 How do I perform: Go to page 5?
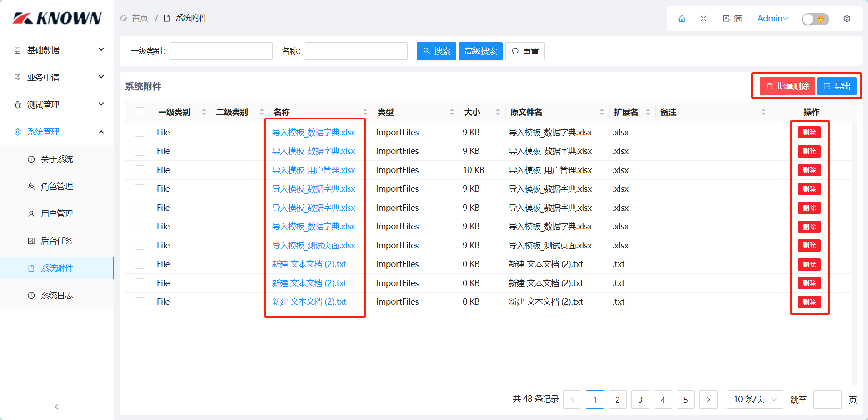[x=686, y=400]
